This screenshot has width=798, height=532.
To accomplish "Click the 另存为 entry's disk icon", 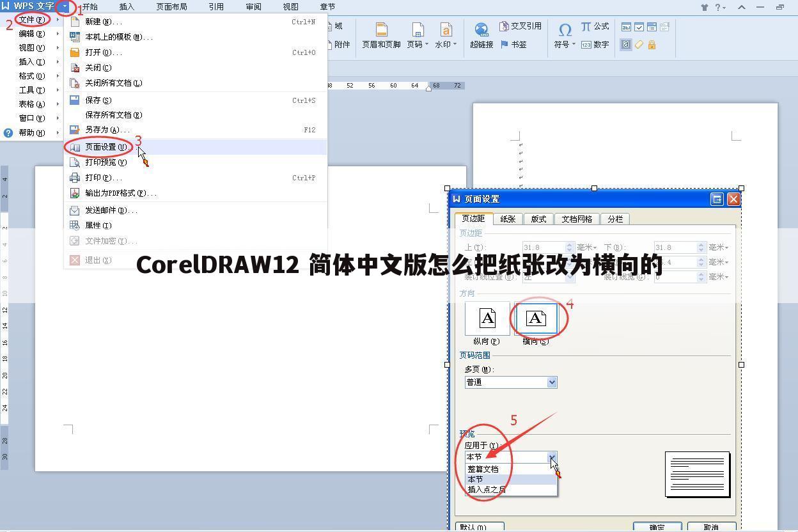I will click(75, 129).
